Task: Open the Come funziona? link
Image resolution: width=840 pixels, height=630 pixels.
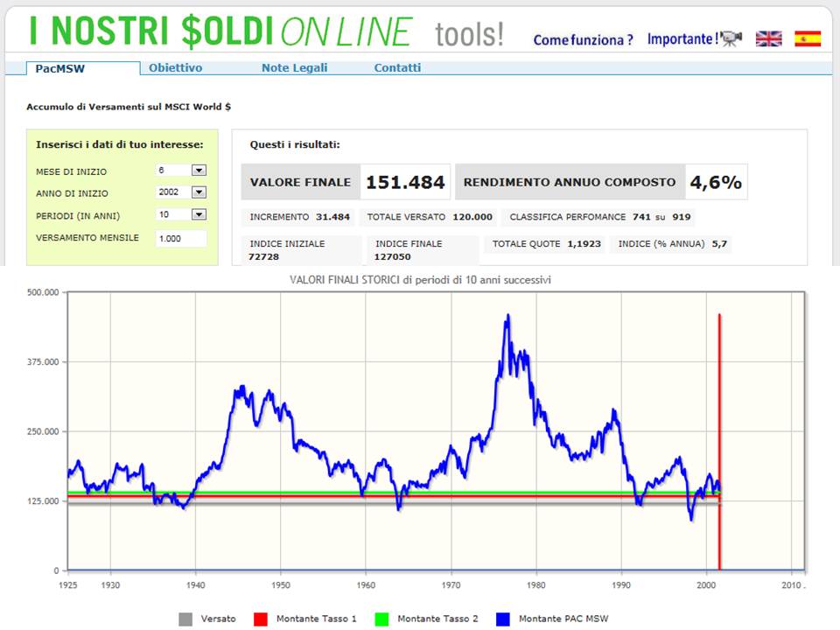Action: pyautogui.click(x=583, y=40)
